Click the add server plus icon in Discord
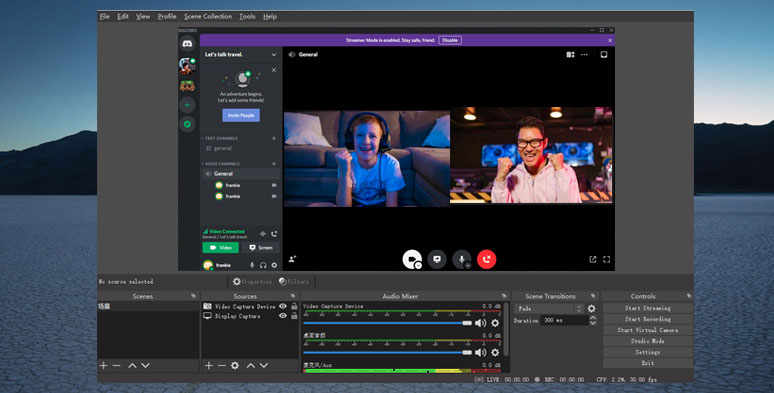 coord(187,105)
